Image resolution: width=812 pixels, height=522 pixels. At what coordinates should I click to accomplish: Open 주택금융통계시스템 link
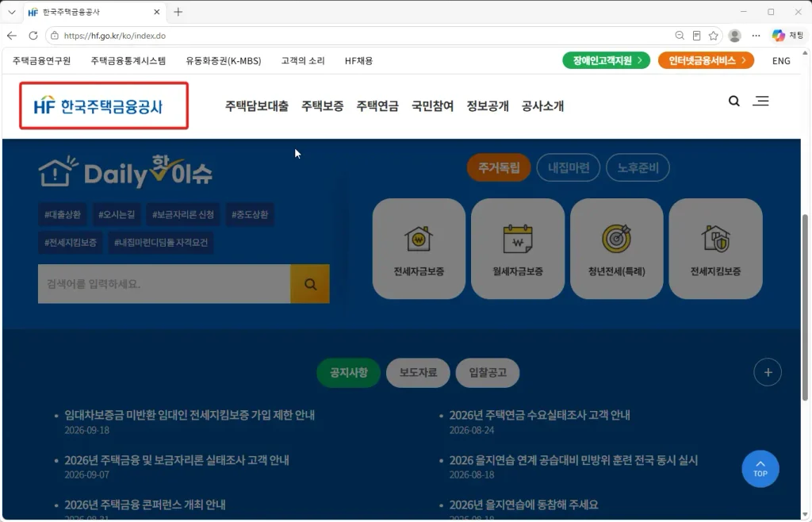click(128, 60)
